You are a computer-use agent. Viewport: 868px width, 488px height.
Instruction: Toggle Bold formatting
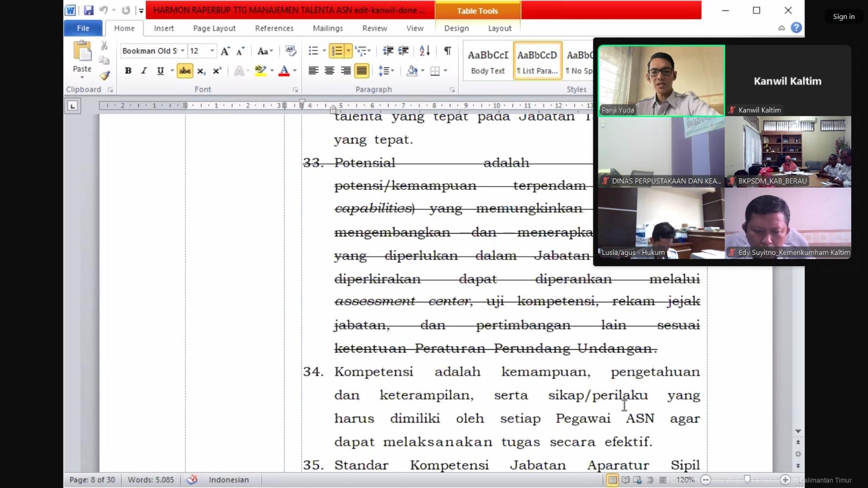pyautogui.click(x=128, y=70)
